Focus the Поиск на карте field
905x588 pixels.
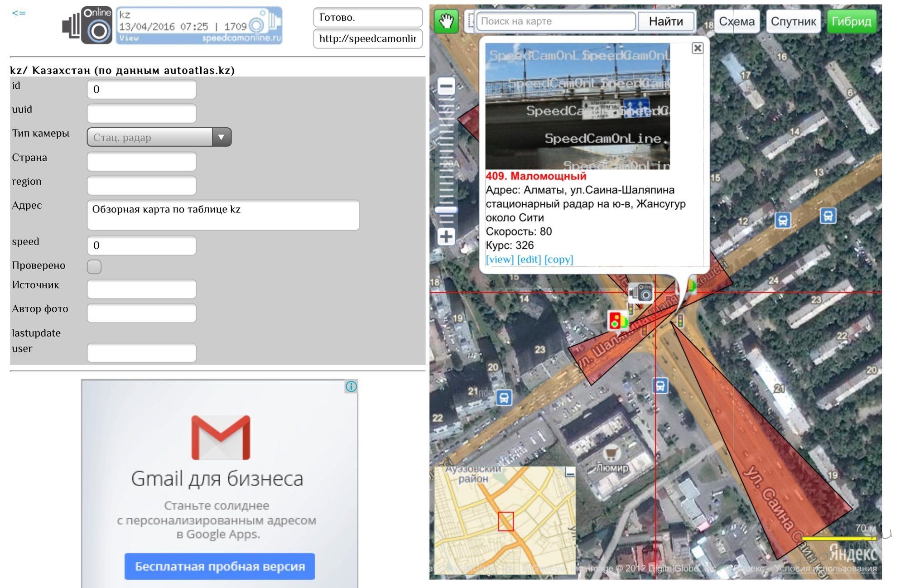(556, 21)
